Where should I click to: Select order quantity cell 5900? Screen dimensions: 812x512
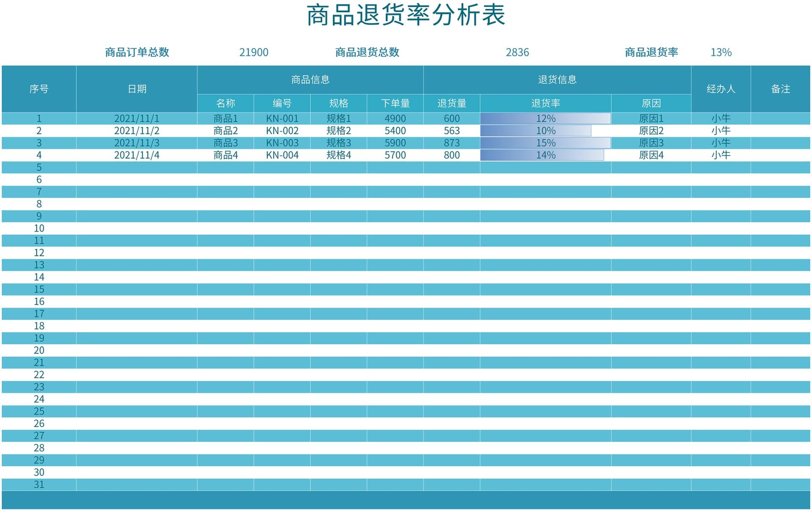pyautogui.click(x=395, y=143)
